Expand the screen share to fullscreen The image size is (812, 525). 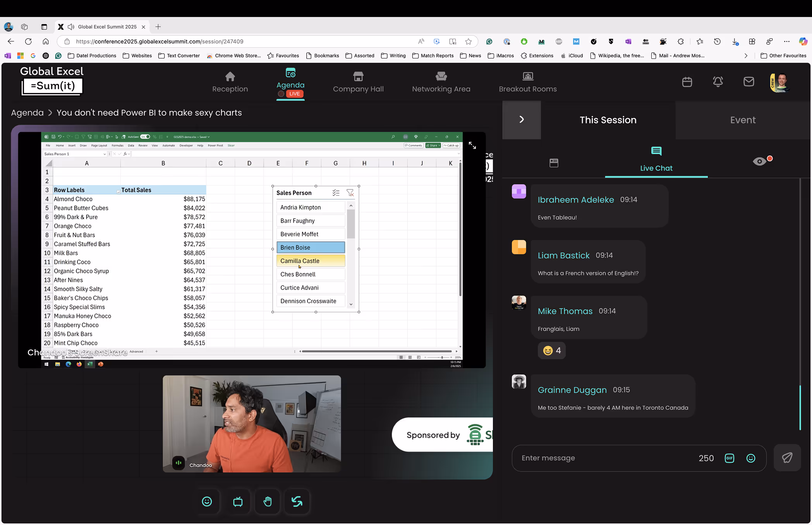pyautogui.click(x=472, y=146)
